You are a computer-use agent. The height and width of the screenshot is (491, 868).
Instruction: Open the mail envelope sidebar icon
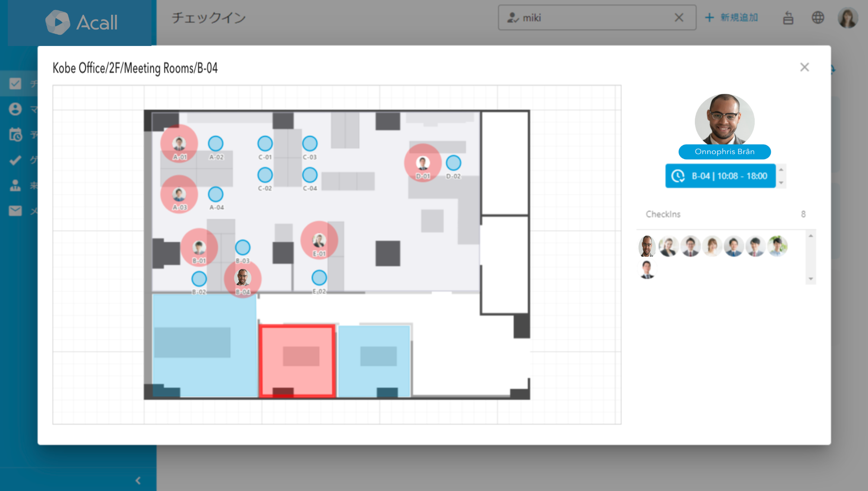pyautogui.click(x=15, y=211)
